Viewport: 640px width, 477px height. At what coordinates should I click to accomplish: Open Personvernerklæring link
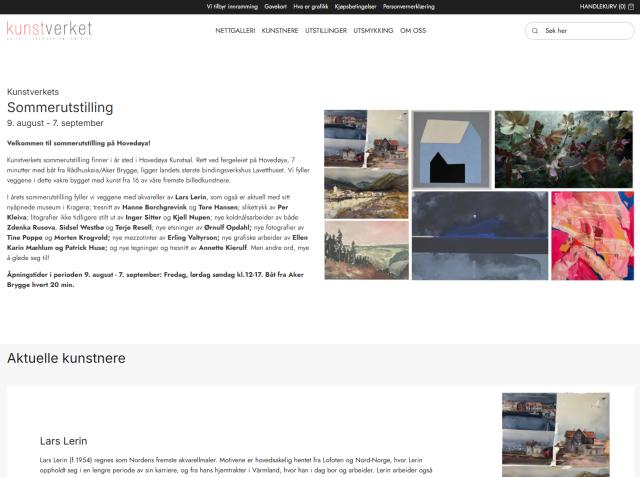click(409, 7)
